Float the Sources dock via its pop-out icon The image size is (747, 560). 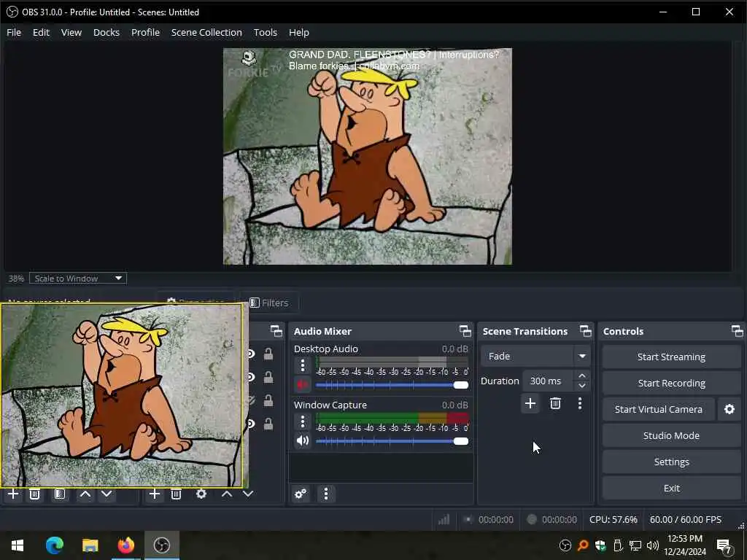[x=276, y=331]
